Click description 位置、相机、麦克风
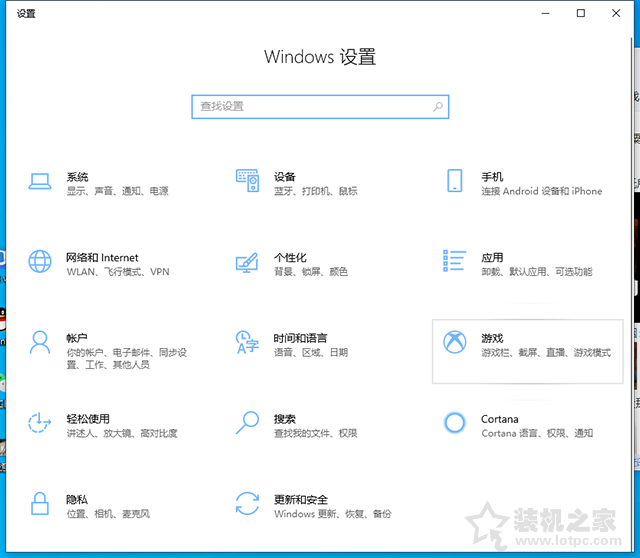The height and width of the screenshot is (558, 640). point(108,514)
